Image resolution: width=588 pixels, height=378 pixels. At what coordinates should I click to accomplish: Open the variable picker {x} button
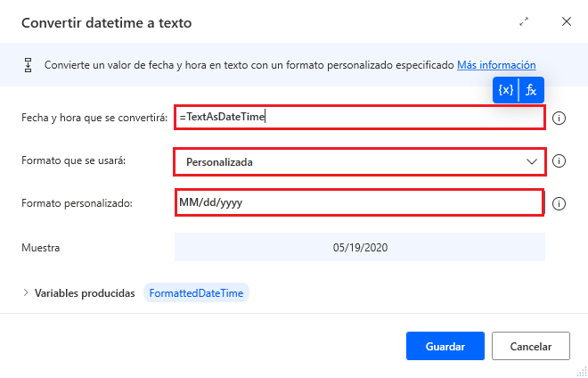pos(505,90)
